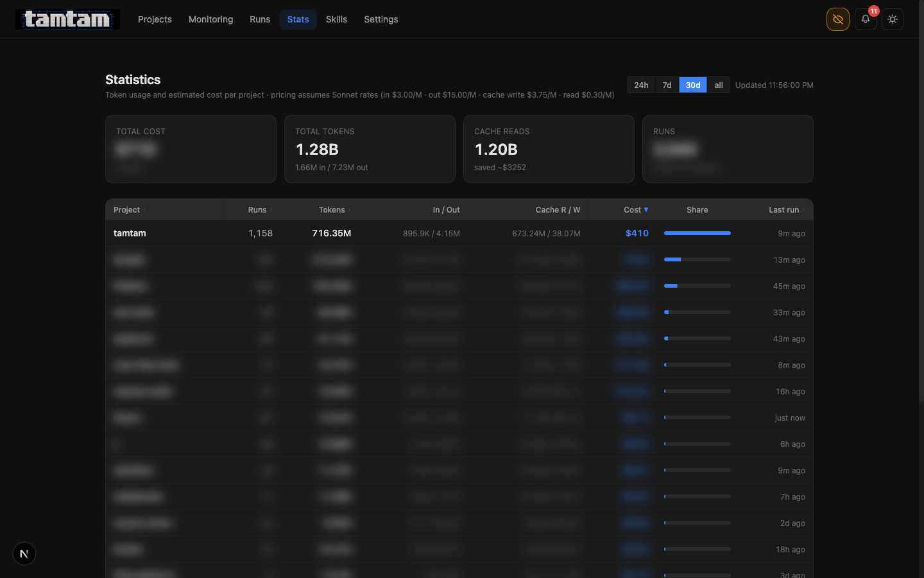
Task: Click the $410 cost value
Action: [x=637, y=233]
